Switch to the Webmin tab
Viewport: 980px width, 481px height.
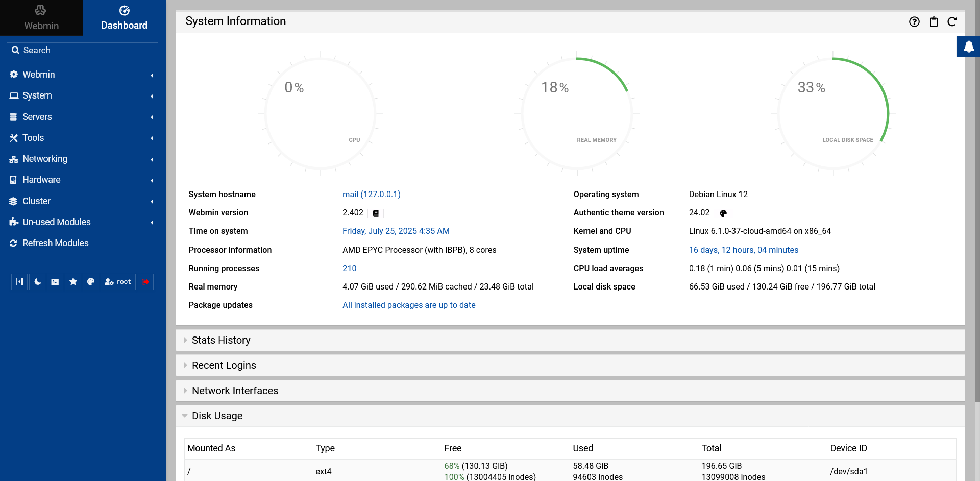[41, 18]
